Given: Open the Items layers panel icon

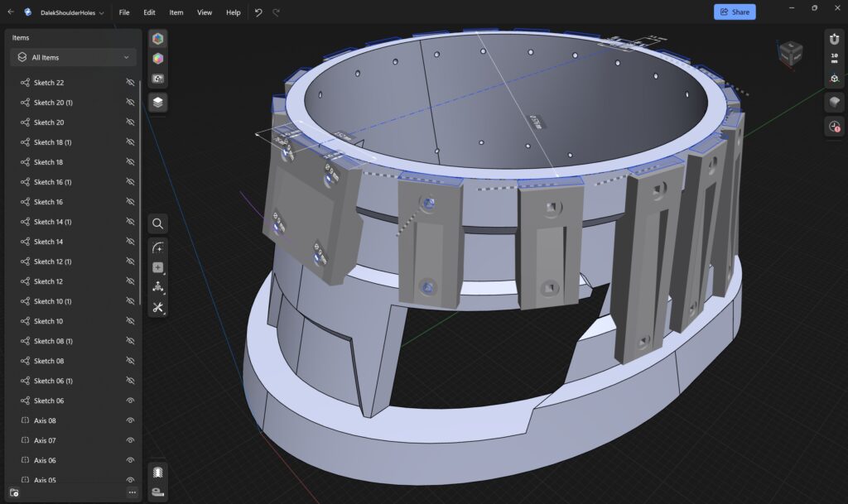Looking at the screenshot, I should [x=157, y=102].
